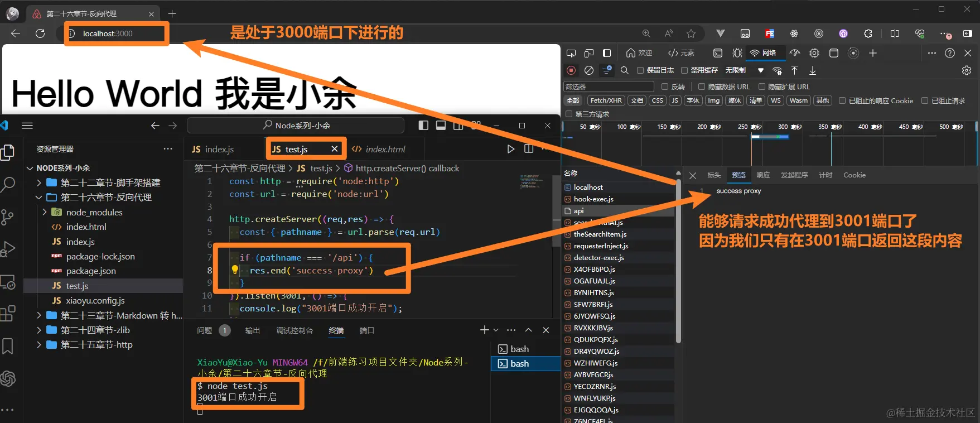
Task: Open VS Code Search view in activity bar
Action: tap(8, 184)
